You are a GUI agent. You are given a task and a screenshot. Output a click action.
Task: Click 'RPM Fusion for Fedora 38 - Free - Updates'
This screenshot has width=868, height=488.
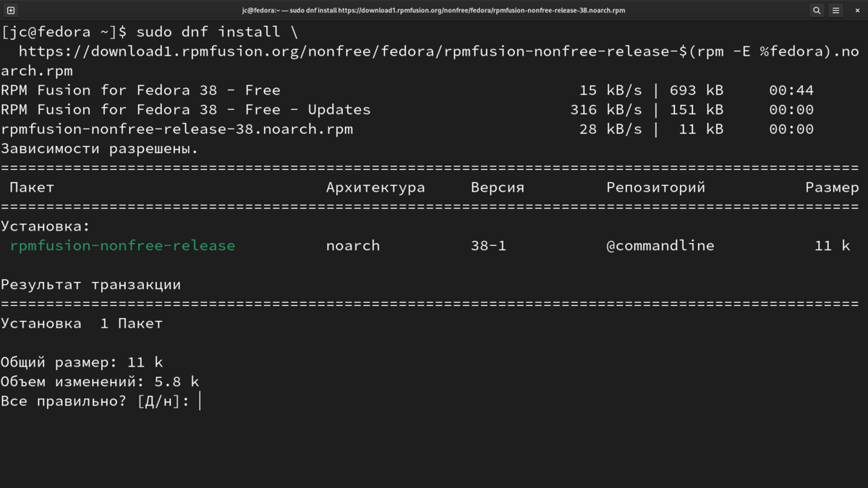tap(186, 110)
